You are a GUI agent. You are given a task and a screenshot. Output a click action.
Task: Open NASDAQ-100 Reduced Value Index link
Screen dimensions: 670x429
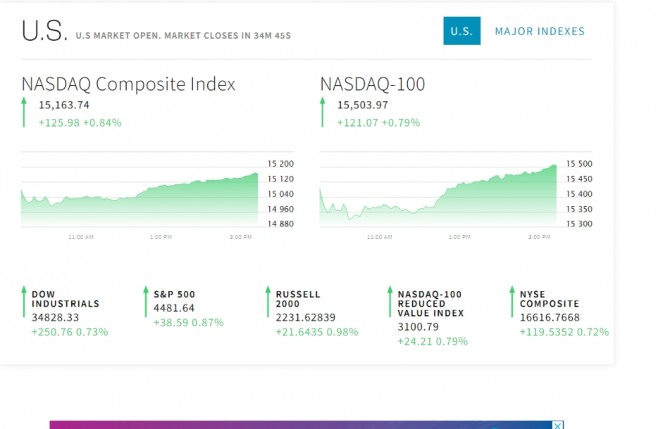[431, 304]
